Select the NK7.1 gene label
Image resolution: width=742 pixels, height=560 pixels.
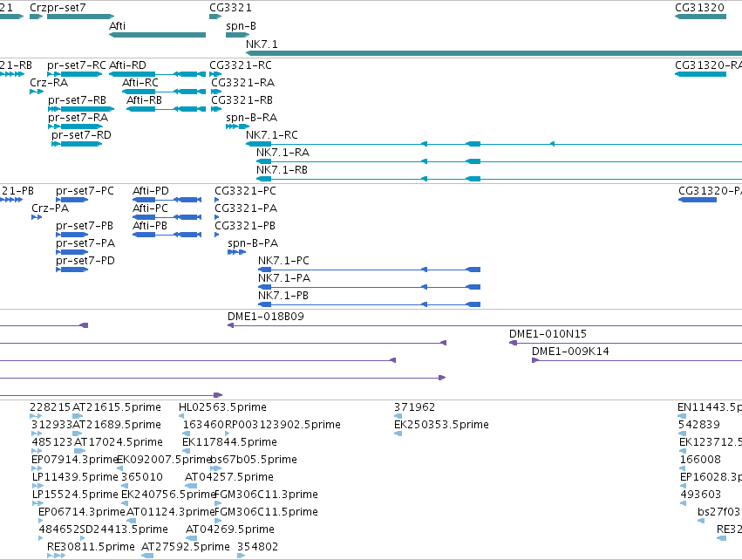click(x=262, y=44)
